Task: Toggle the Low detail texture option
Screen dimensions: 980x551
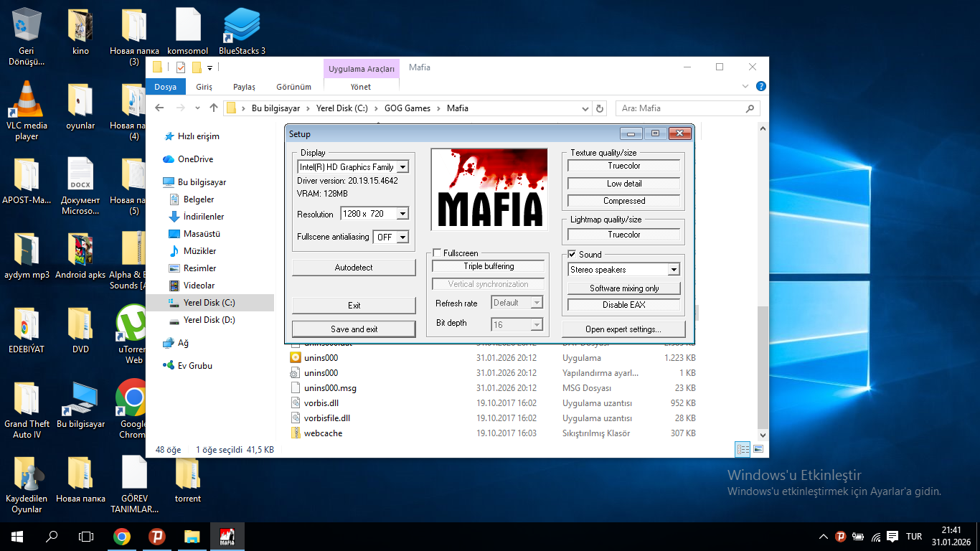Action: click(x=623, y=184)
